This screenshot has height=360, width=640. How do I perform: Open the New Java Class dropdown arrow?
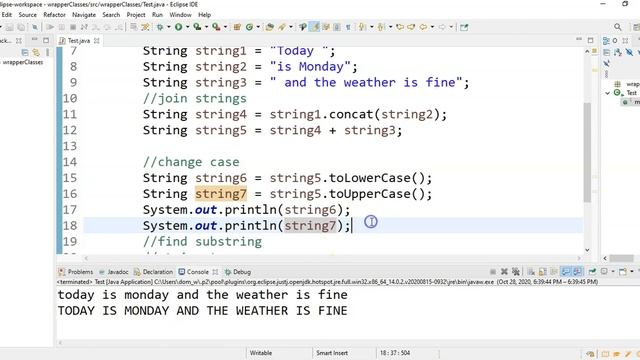258,27
